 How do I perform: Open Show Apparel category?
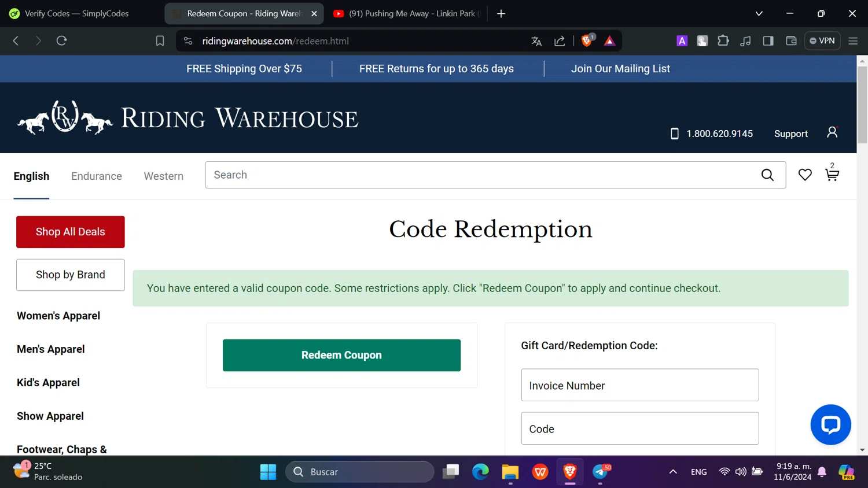click(x=50, y=416)
